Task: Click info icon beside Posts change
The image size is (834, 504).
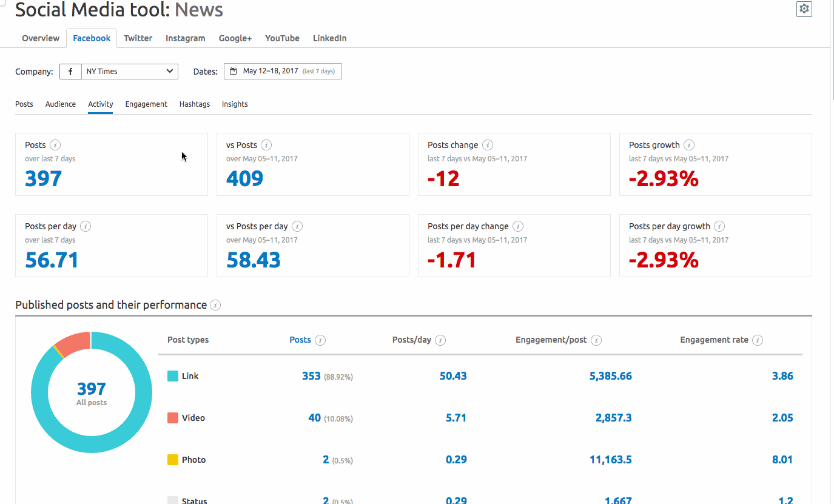Action: (x=487, y=145)
